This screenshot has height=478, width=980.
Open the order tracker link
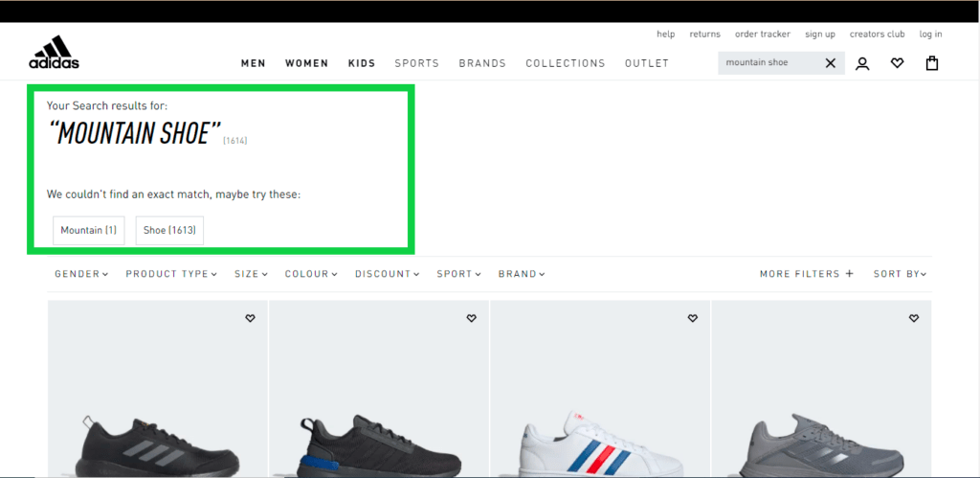[763, 34]
